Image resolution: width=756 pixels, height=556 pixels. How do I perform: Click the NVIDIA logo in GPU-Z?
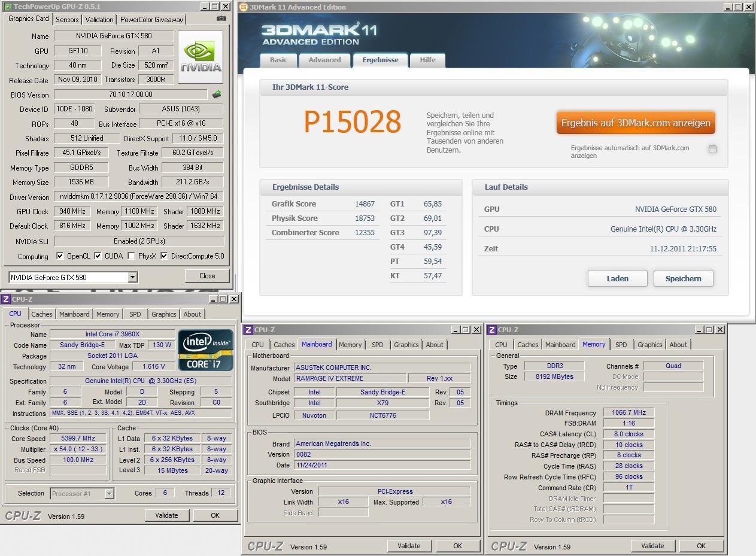tap(201, 57)
